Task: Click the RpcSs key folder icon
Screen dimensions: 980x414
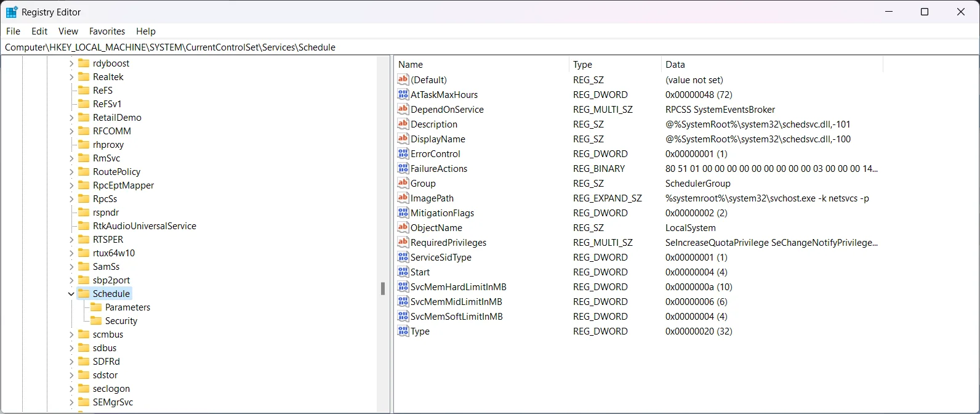Action: coord(84,198)
